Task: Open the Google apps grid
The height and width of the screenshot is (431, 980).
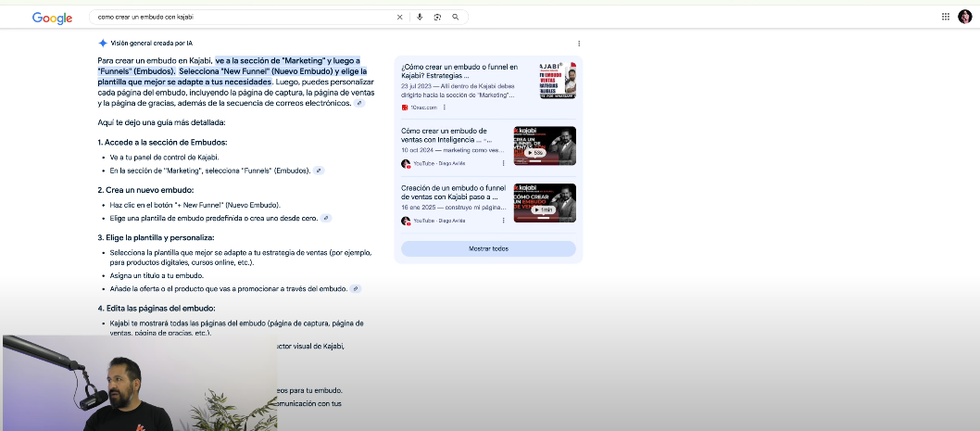Action: [x=946, y=17]
